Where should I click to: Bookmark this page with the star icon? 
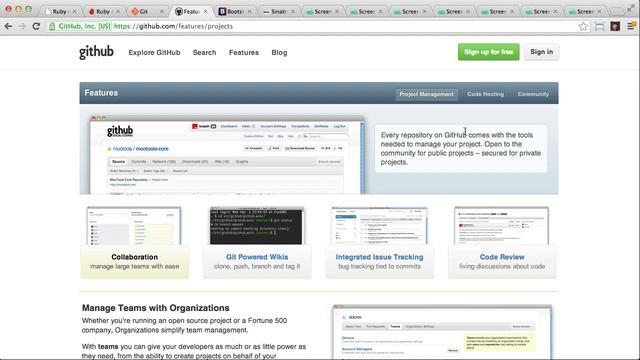coord(583,26)
